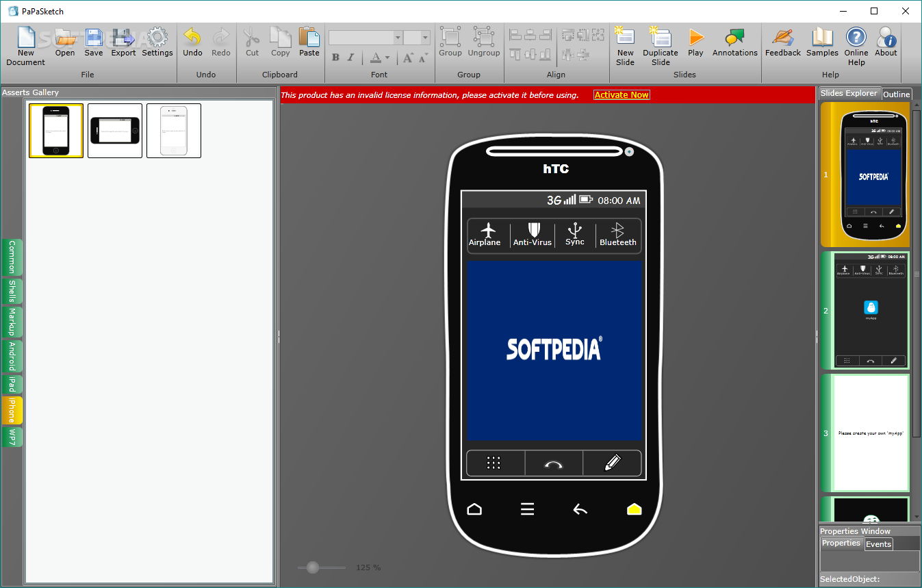Switch to the Outline tab
Image resolution: width=922 pixels, height=588 pixels.
click(x=896, y=94)
